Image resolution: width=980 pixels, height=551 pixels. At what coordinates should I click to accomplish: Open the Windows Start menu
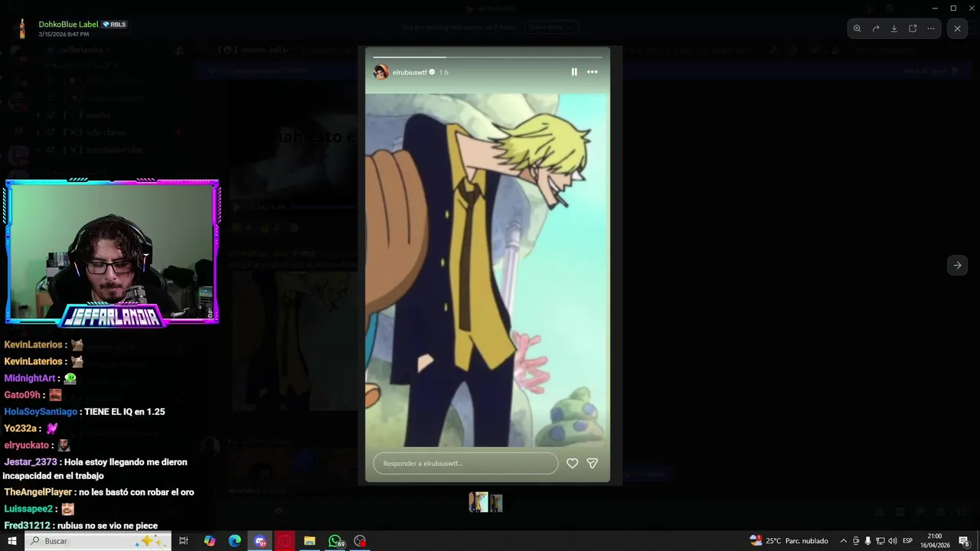(x=11, y=541)
